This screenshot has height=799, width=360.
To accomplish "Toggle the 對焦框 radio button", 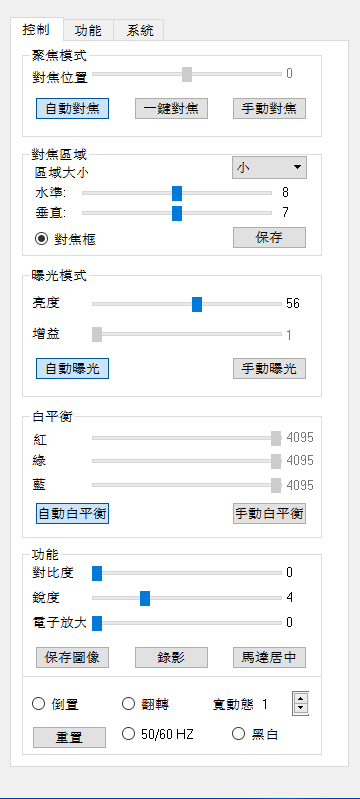I will pos(42,238).
